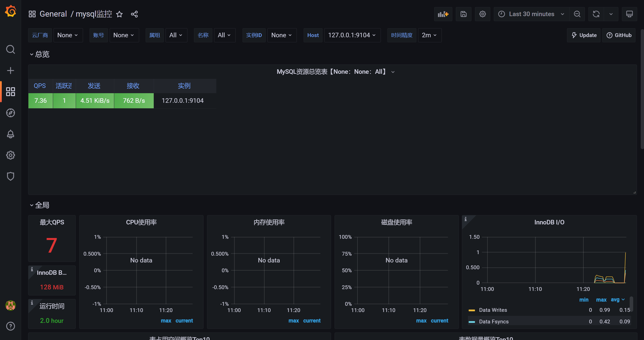Viewport: 644px width, 340px height.
Task: Open the Configuration gear in sidebar
Action: point(11,155)
